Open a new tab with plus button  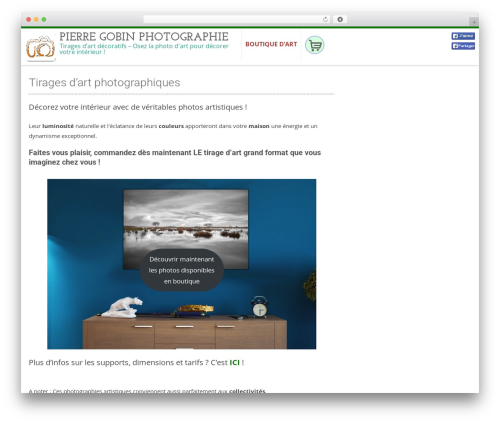click(x=474, y=22)
